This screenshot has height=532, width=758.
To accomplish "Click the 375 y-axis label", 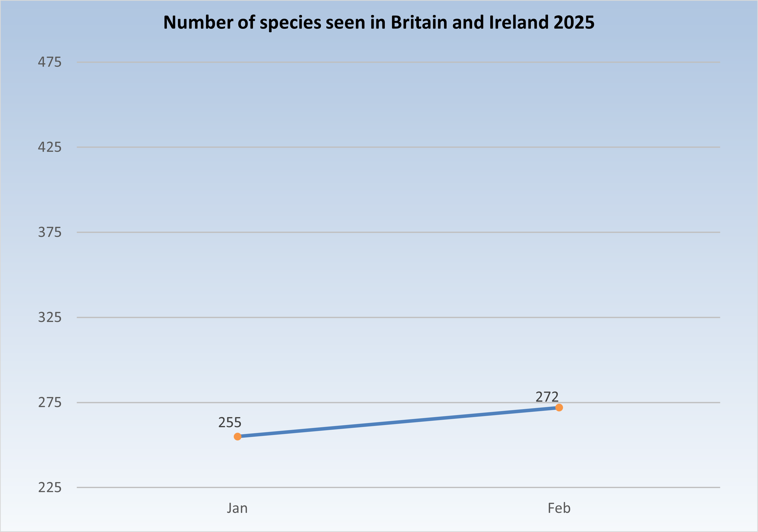I will coord(50,232).
